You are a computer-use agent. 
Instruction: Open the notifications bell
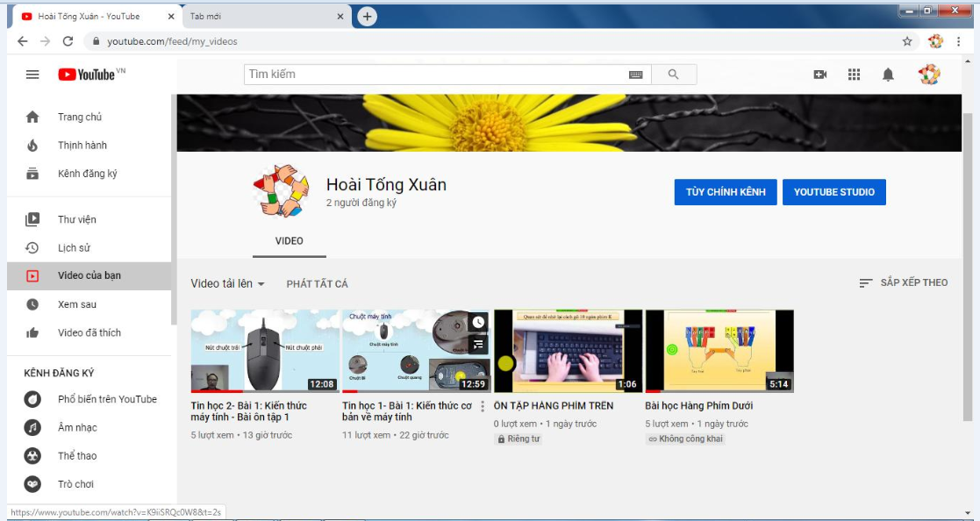888,75
